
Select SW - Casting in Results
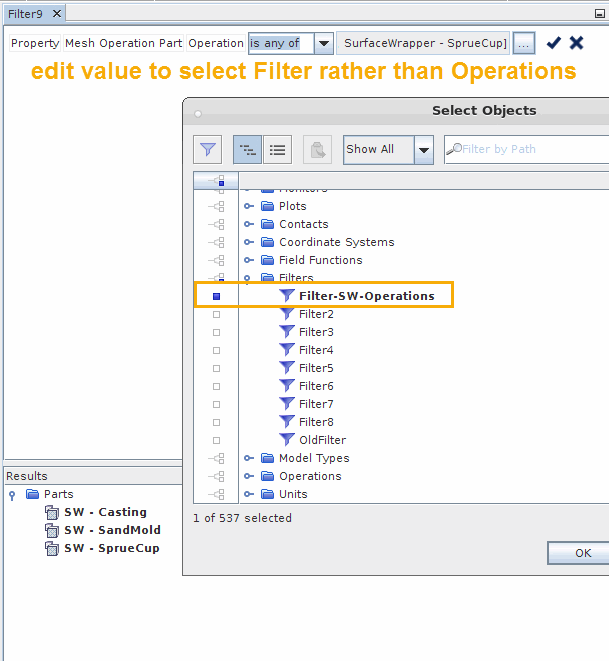[105, 512]
